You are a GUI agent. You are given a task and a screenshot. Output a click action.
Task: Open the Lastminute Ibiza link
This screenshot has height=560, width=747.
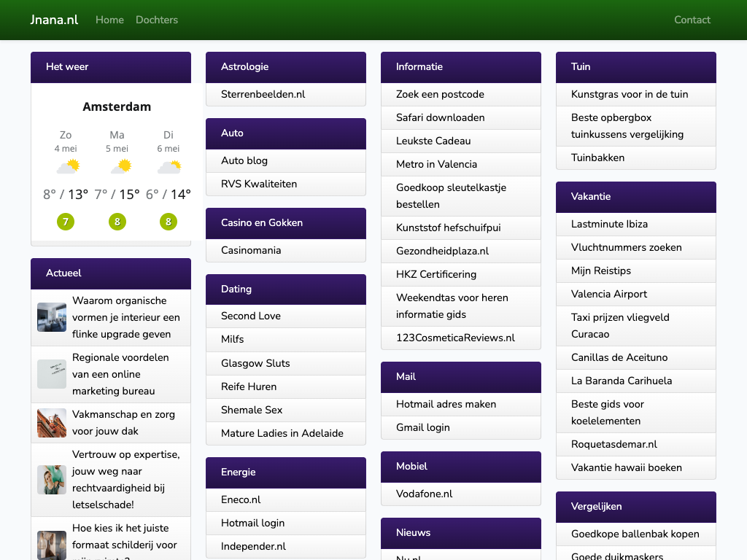(609, 224)
